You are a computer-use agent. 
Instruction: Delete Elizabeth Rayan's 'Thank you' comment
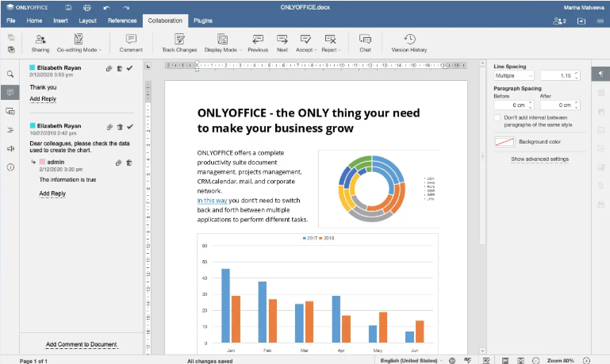click(120, 68)
